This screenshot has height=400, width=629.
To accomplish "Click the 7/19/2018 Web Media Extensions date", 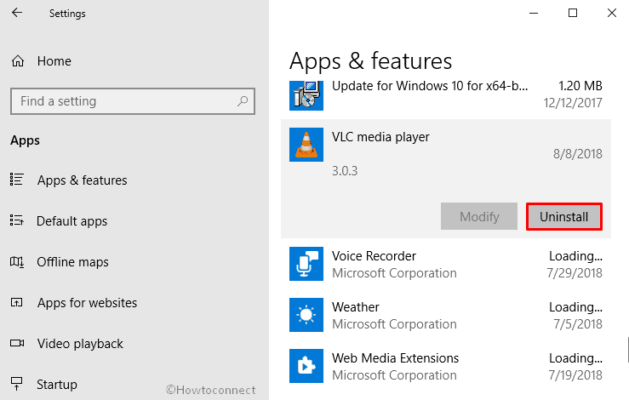I will pos(575,375).
